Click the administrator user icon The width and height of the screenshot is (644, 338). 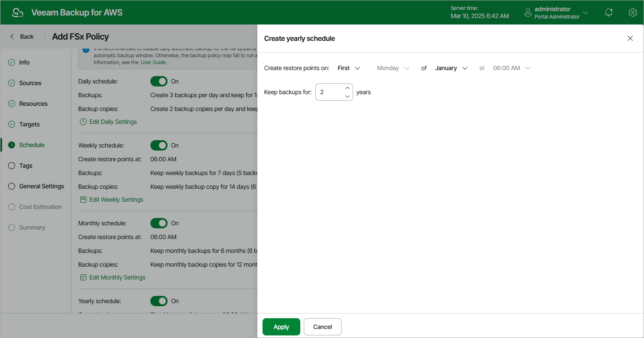click(x=528, y=12)
